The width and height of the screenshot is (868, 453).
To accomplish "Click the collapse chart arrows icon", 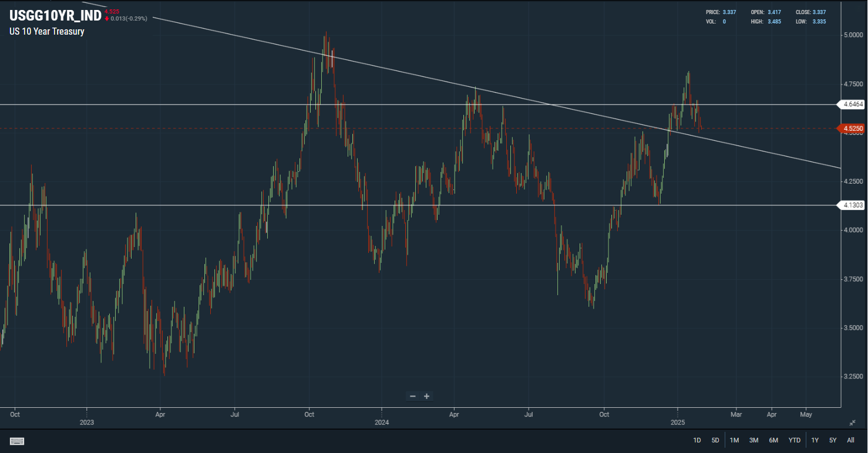I will pyautogui.click(x=853, y=422).
